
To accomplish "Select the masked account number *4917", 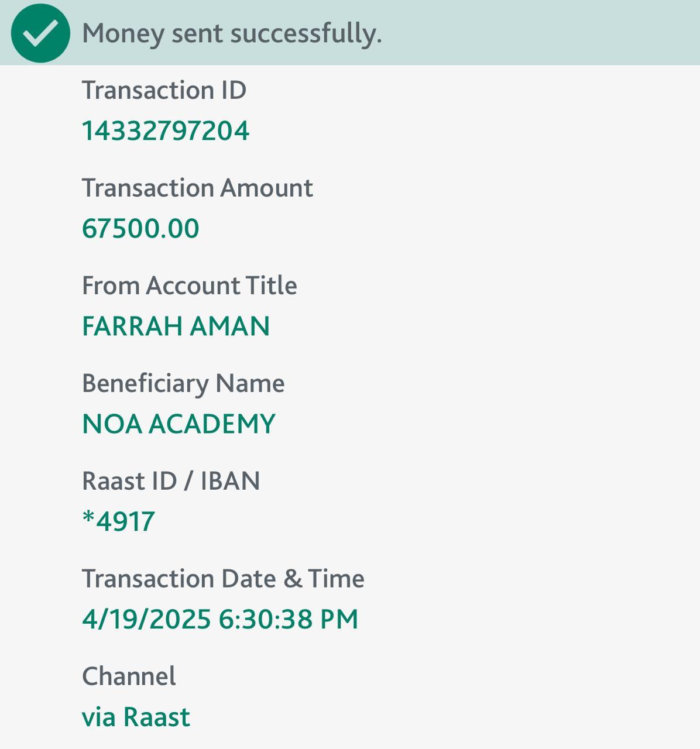I will click(119, 521).
